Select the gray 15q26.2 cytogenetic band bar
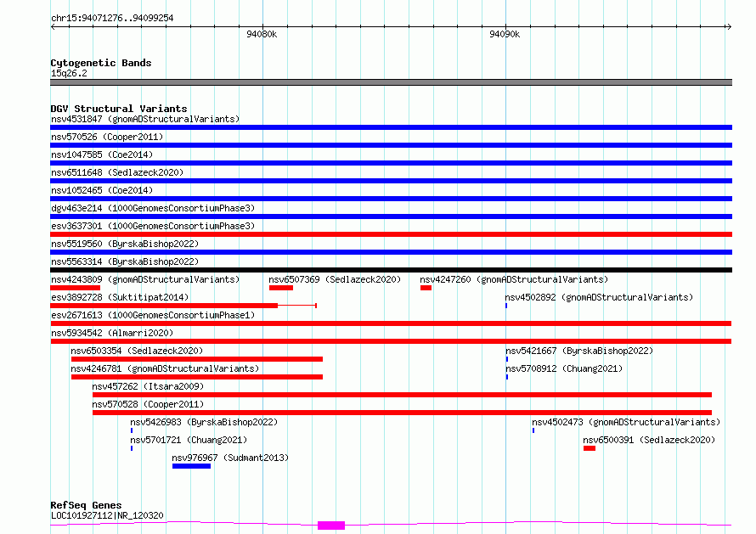Screen dimensions: 756x534 391,82
